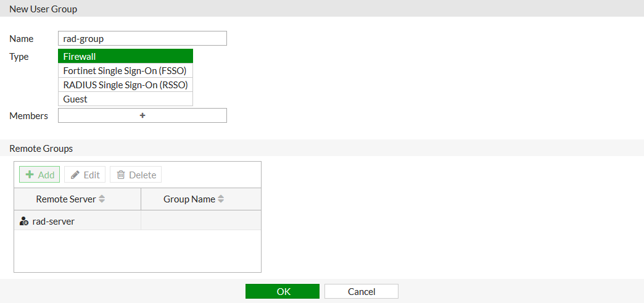Image resolution: width=644 pixels, height=303 pixels.
Task: Click the plus icon in Members field
Action: click(x=142, y=115)
